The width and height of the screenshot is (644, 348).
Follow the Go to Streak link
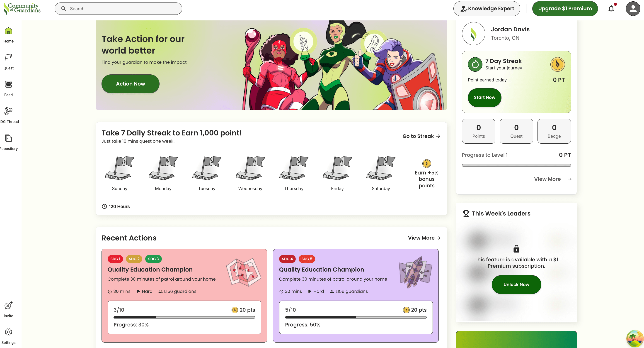421,136
